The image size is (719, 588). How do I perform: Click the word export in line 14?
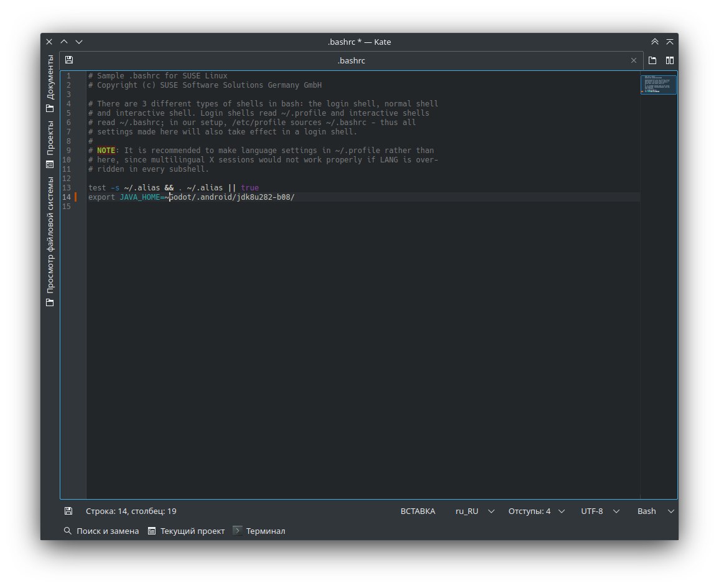tap(101, 197)
